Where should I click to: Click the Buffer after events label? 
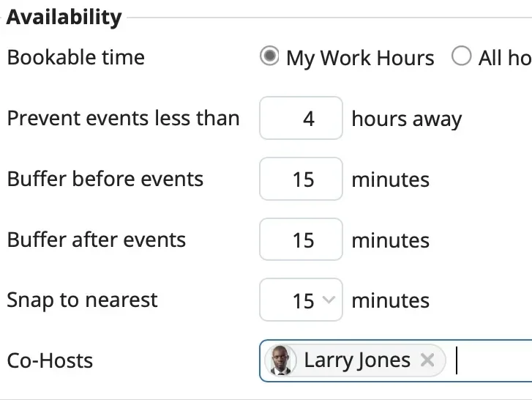pos(97,240)
